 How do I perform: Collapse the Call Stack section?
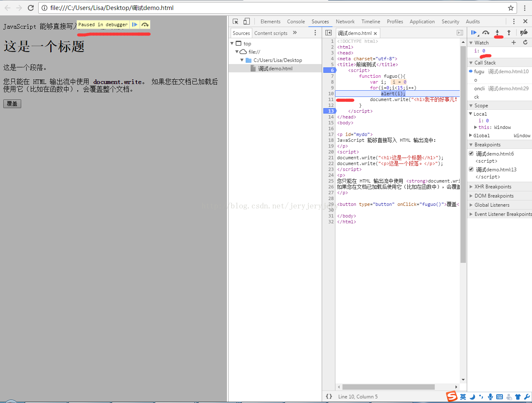pyautogui.click(x=471, y=63)
